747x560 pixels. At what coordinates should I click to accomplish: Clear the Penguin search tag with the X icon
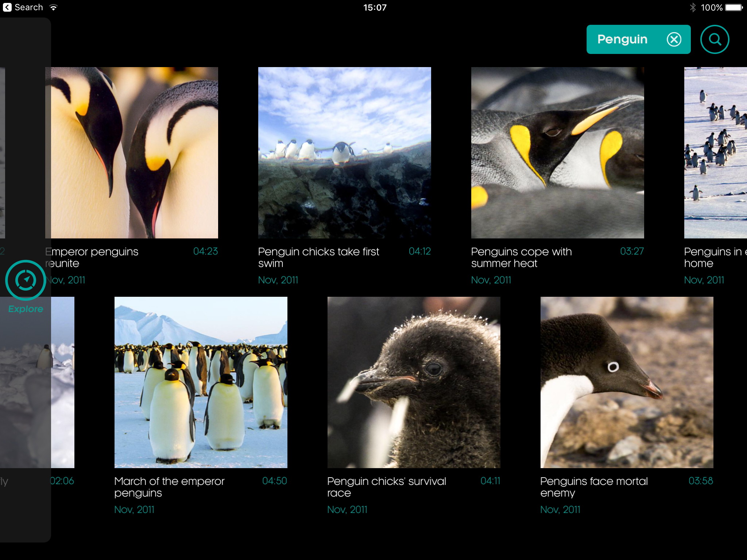coord(674,39)
